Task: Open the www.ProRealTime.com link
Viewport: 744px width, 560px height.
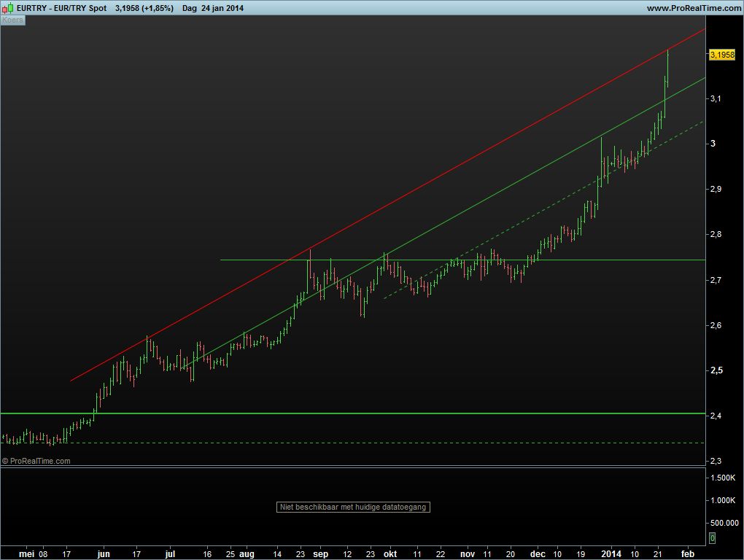Action: (693, 8)
